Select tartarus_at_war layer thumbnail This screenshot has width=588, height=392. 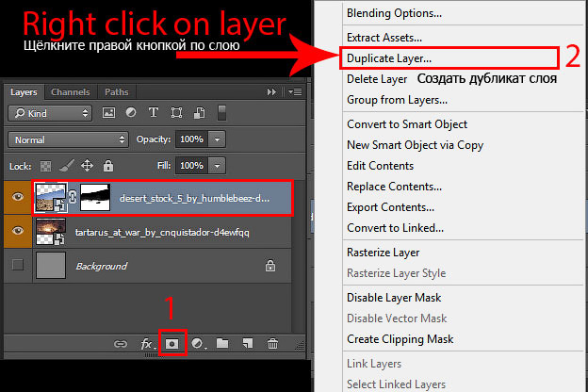point(51,232)
